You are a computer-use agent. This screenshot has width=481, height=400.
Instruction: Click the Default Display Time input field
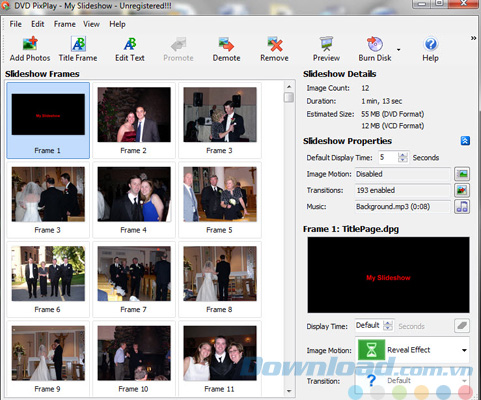click(x=388, y=157)
